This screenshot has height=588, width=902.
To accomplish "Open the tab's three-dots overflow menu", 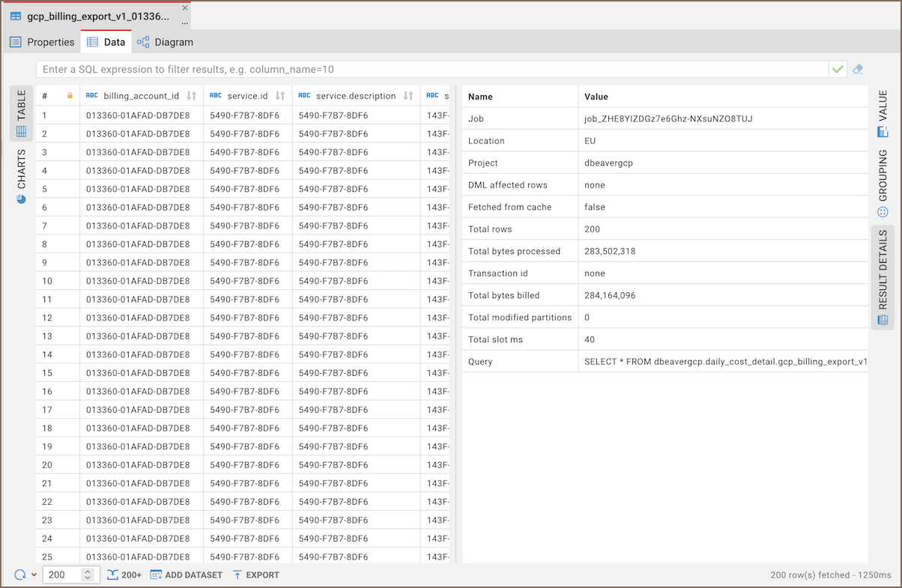I will click(x=185, y=23).
